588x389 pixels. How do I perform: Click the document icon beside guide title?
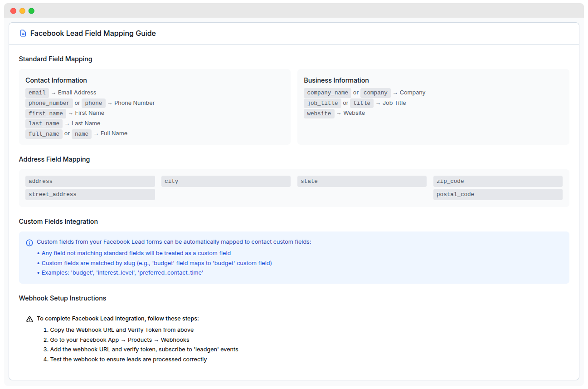pyautogui.click(x=23, y=33)
